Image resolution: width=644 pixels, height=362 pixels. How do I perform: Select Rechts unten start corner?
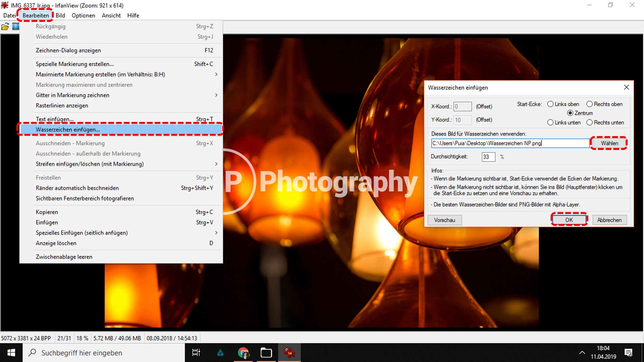pos(590,123)
